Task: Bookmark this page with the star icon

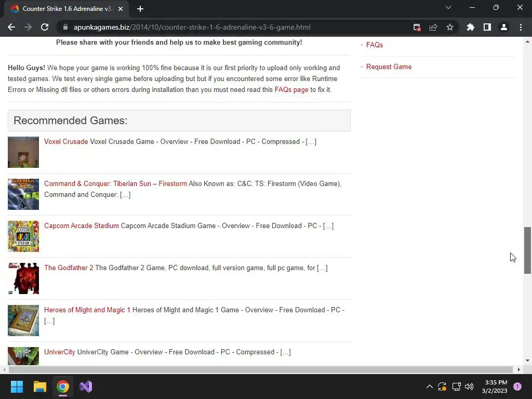Action: [x=449, y=27]
